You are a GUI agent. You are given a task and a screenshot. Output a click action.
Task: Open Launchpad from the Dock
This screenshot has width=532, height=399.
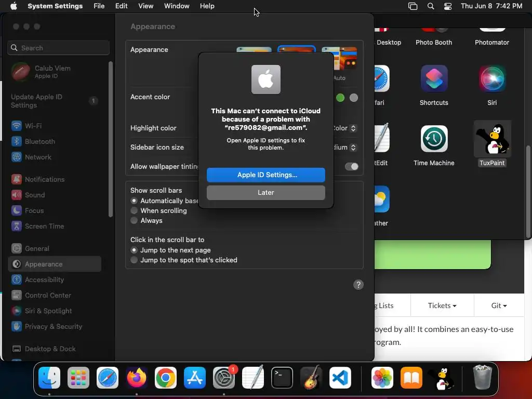click(78, 378)
